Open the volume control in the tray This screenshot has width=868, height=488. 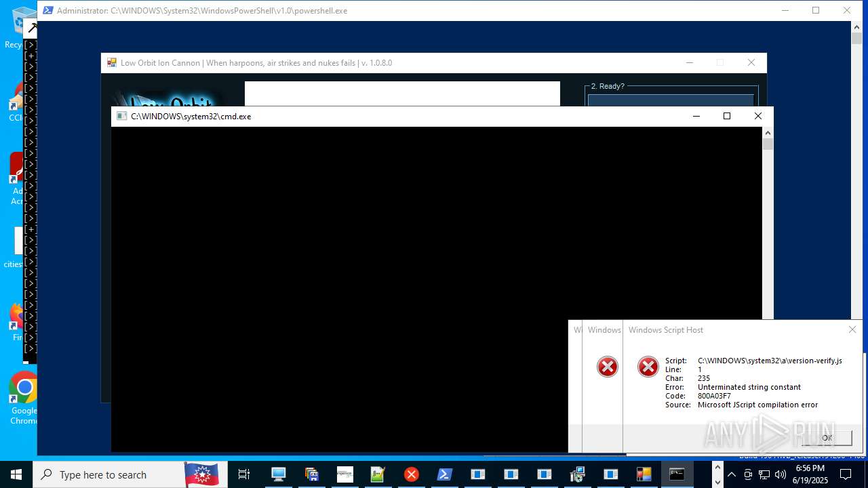coord(780,474)
